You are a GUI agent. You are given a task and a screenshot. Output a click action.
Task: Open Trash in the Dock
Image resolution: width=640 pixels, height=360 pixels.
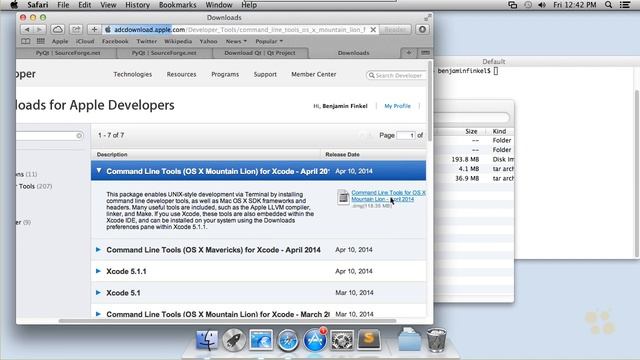pos(436,340)
